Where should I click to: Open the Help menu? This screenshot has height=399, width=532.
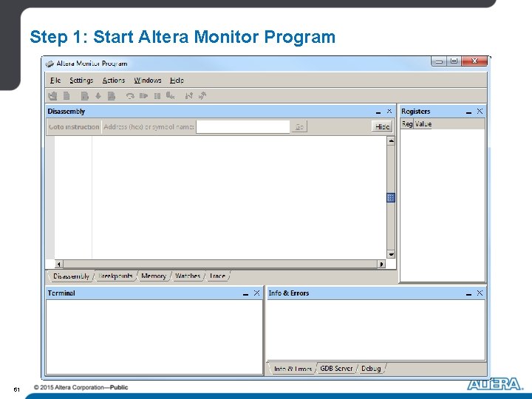pos(177,81)
